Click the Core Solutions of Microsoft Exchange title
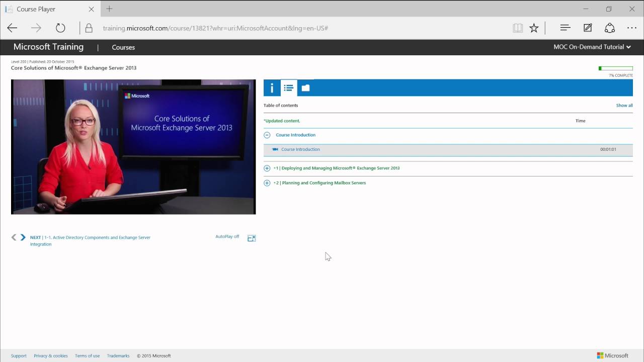644x362 pixels. coord(73,68)
